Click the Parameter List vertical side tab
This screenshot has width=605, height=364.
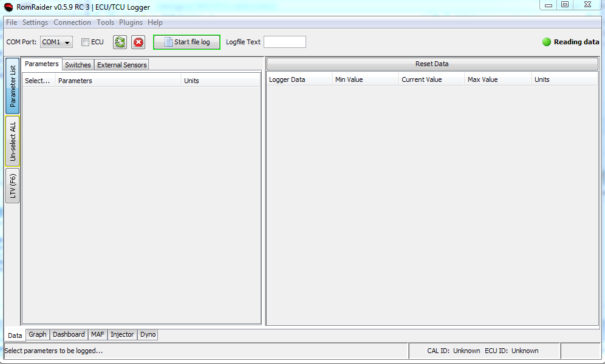coord(13,86)
